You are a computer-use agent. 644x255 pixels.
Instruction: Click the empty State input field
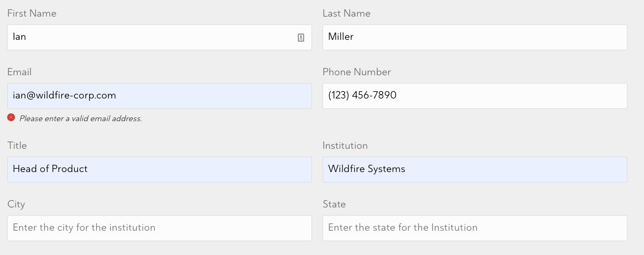(x=475, y=228)
